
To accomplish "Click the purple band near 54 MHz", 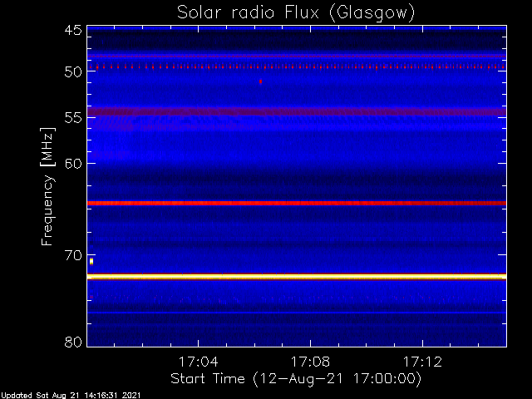I will (x=297, y=111).
